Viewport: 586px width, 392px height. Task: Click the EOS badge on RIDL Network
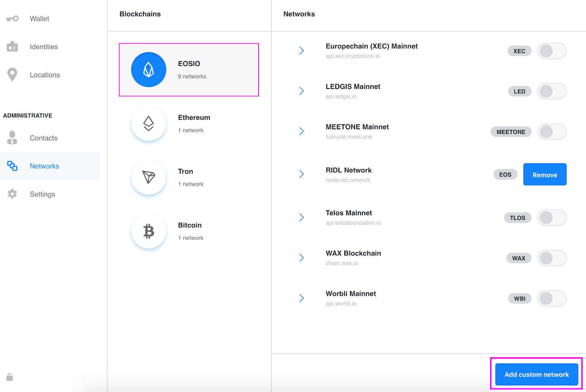click(505, 175)
